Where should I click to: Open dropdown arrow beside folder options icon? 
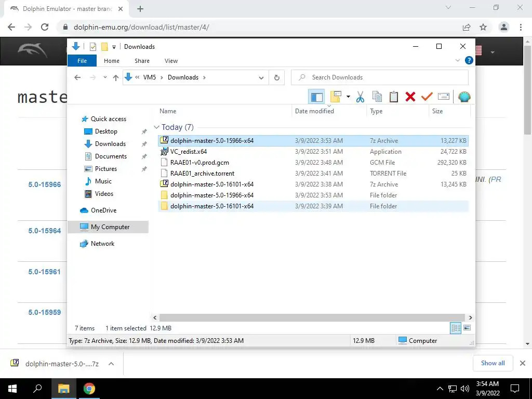[x=348, y=97]
